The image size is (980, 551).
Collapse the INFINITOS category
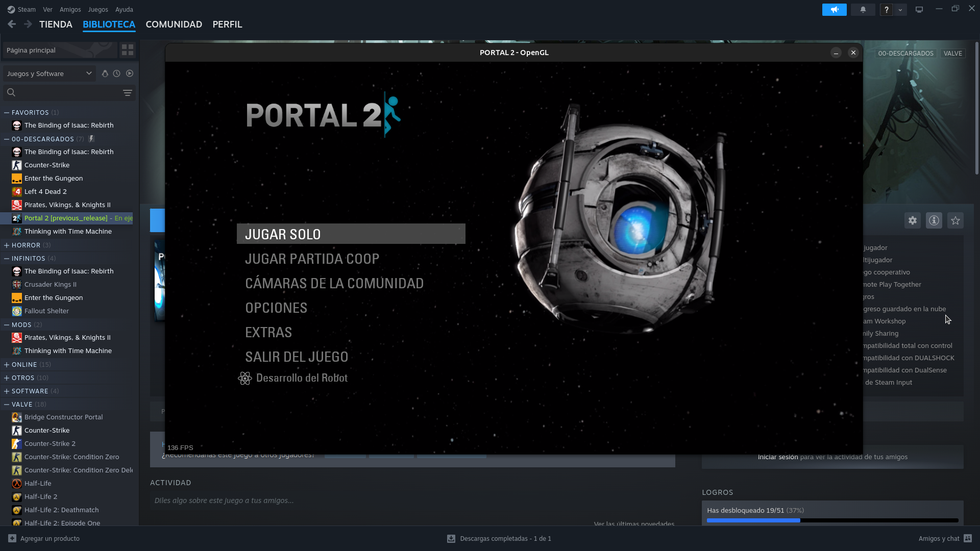coord(7,258)
